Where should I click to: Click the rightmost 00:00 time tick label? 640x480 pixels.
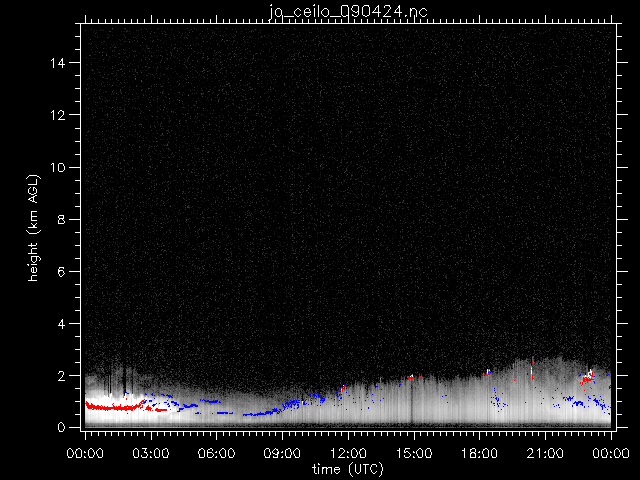[610, 454]
